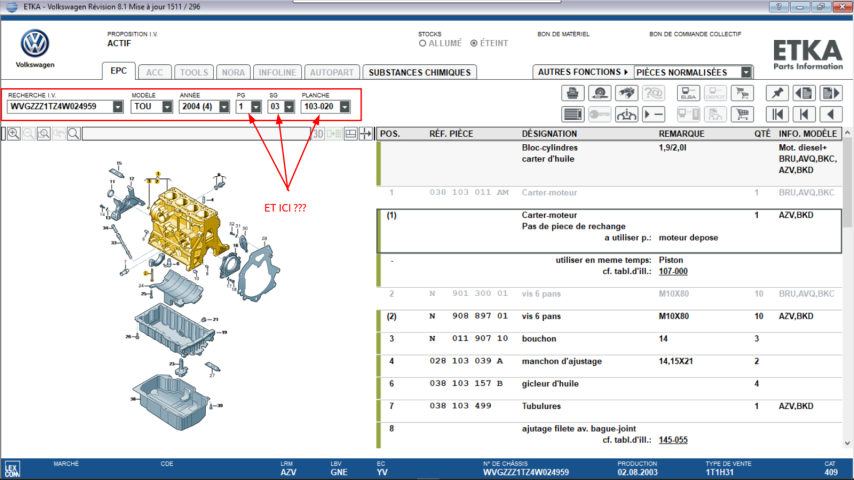Click the plain magnifier search icon
The image size is (854, 480).
(x=74, y=133)
